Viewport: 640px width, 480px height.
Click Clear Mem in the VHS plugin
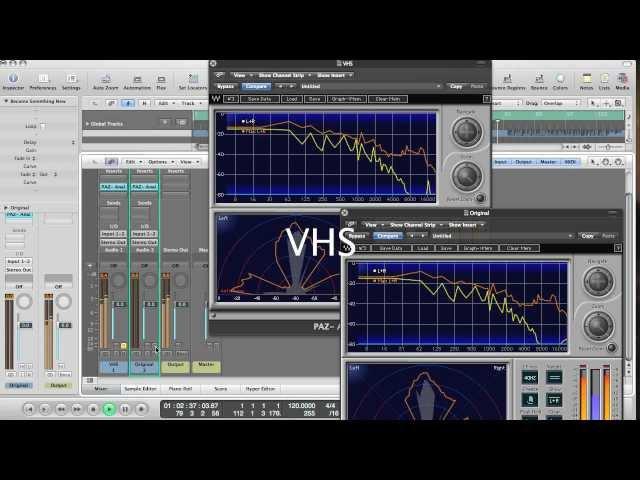[388, 99]
